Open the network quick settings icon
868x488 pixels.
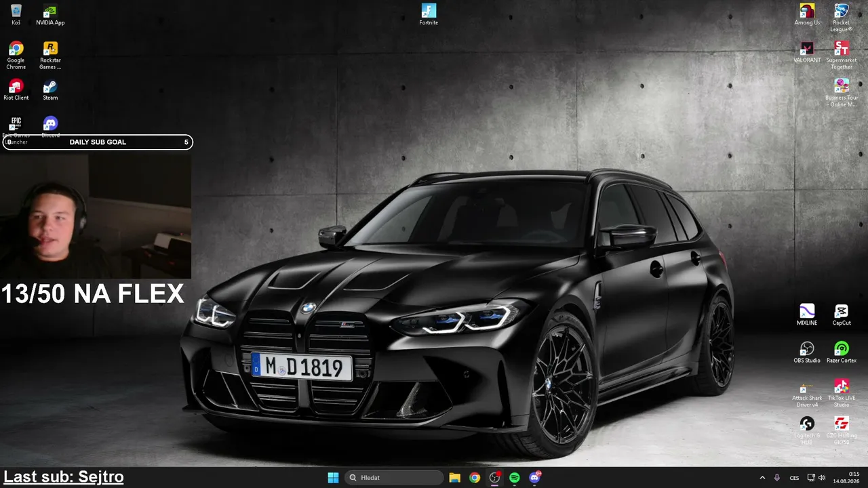point(811,478)
